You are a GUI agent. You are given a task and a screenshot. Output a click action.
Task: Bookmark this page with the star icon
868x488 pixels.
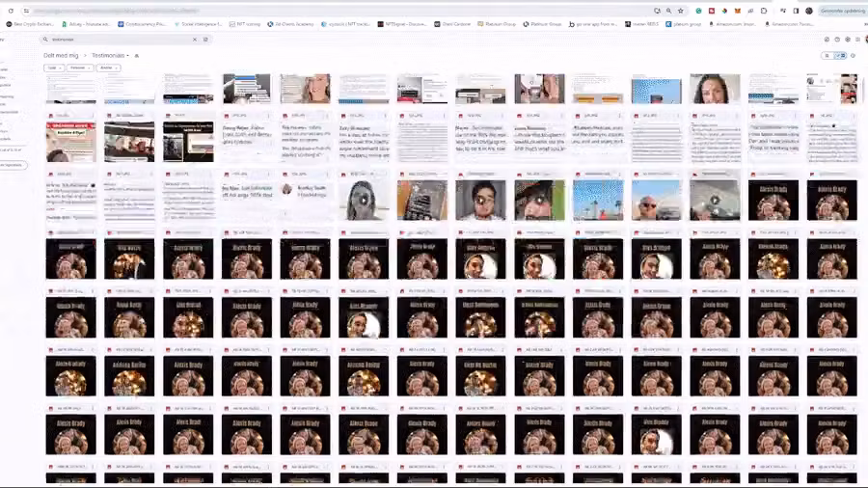coord(680,11)
